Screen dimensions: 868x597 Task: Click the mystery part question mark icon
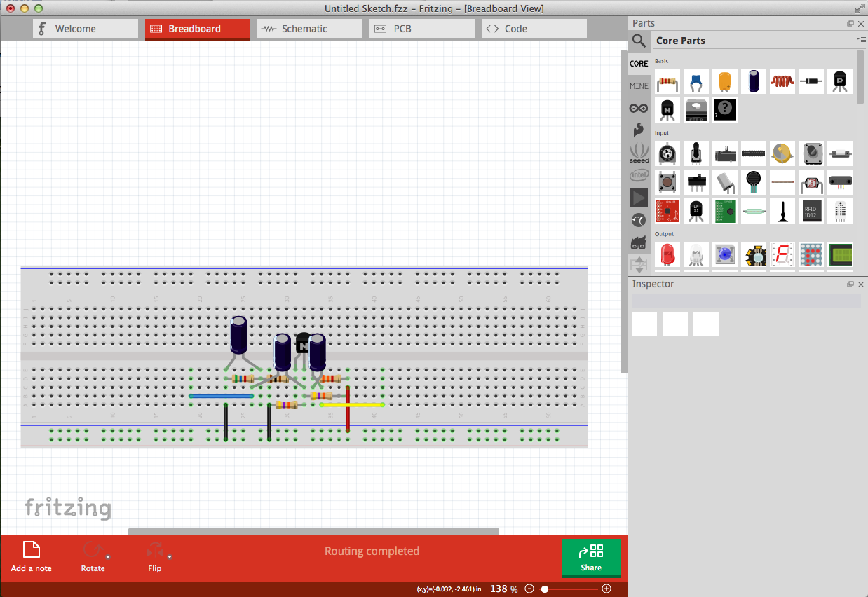point(725,110)
